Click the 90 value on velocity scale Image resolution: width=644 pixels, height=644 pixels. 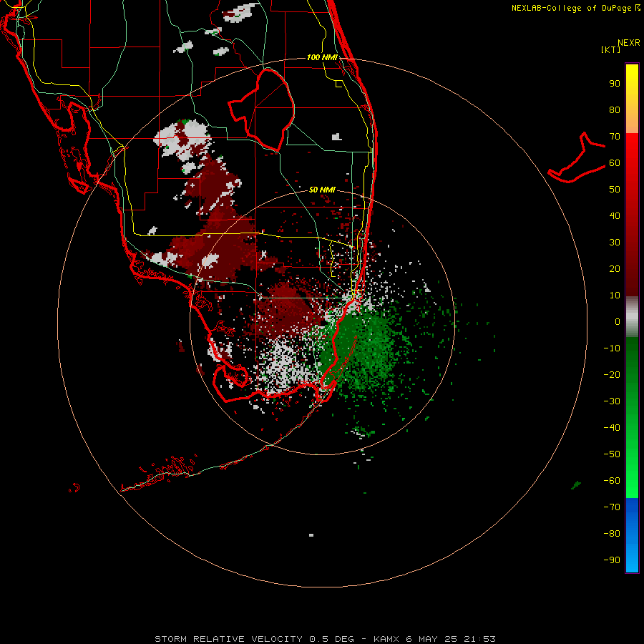click(x=615, y=84)
